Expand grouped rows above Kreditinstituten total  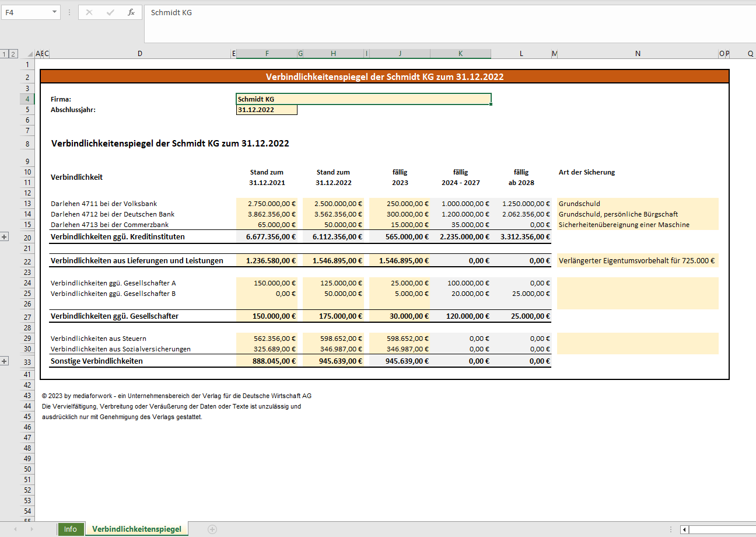(5, 237)
